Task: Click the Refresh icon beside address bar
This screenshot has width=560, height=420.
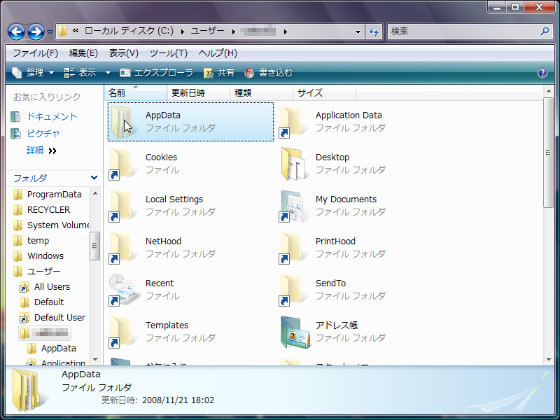Action: pos(374,32)
